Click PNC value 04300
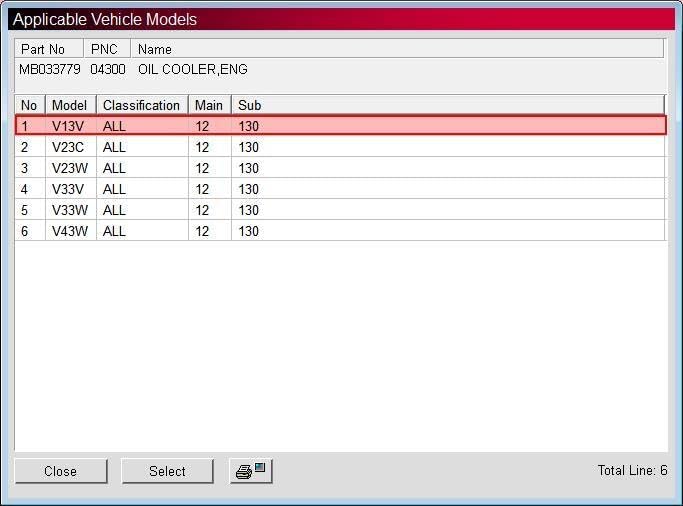683x506 pixels. click(108, 69)
